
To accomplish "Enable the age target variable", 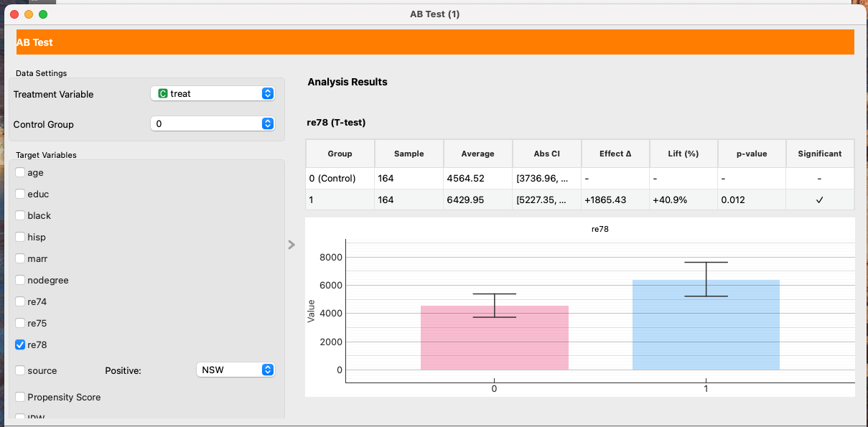I will click(x=20, y=172).
